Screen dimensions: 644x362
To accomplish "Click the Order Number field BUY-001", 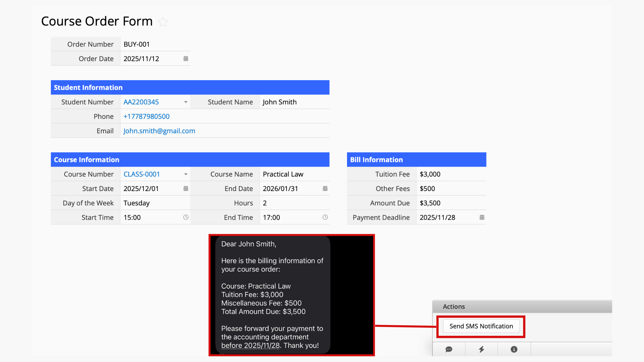I will [137, 44].
